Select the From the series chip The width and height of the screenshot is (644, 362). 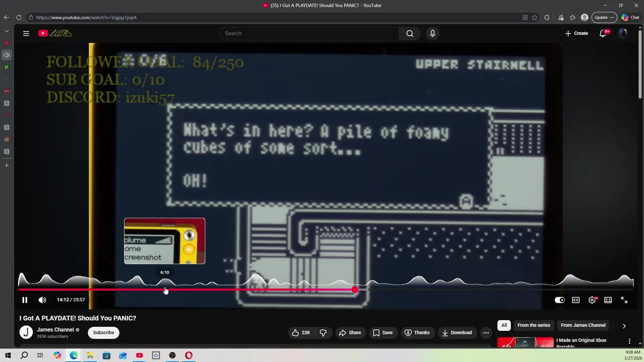point(534,325)
